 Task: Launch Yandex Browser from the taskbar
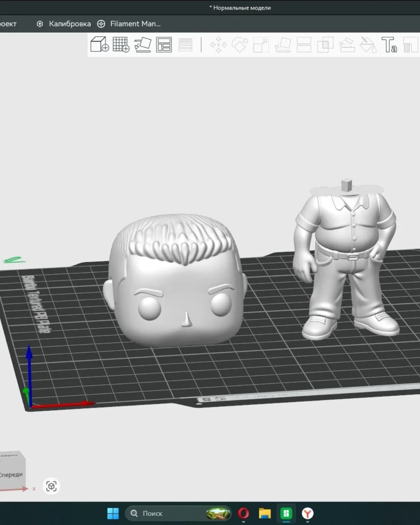coord(307,513)
